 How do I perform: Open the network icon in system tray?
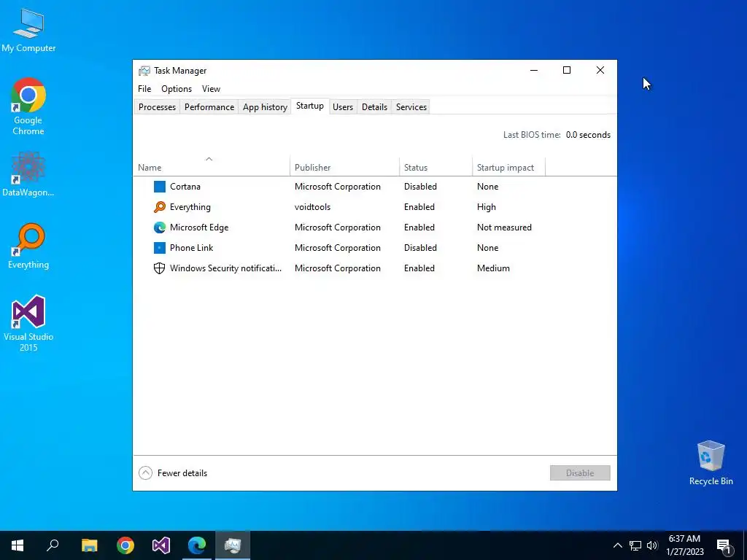[x=635, y=545]
